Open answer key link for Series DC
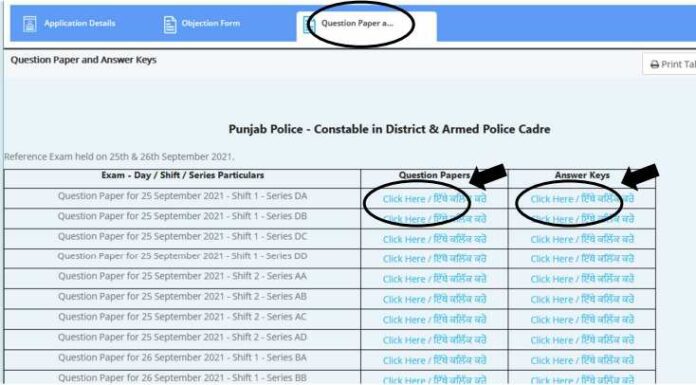The image size is (696, 385). (582, 239)
